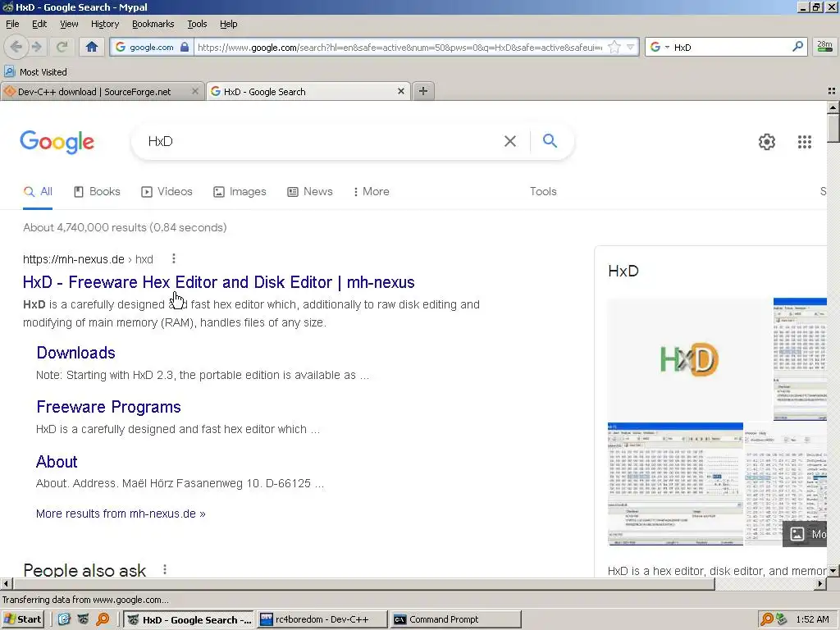Image resolution: width=840 pixels, height=630 pixels.
Task: Click the orange magnifier quick launch icon
Action: click(x=103, y=619)
